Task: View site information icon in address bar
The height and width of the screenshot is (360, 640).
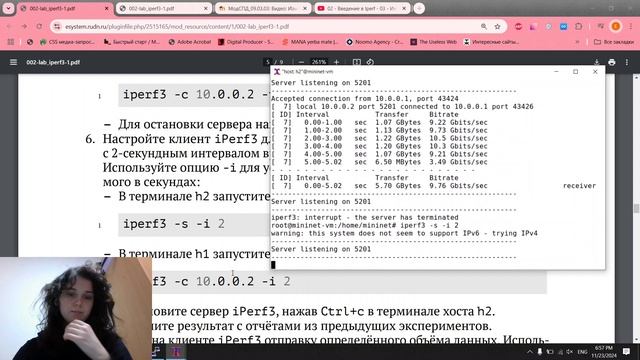Action: click(57, 27)
